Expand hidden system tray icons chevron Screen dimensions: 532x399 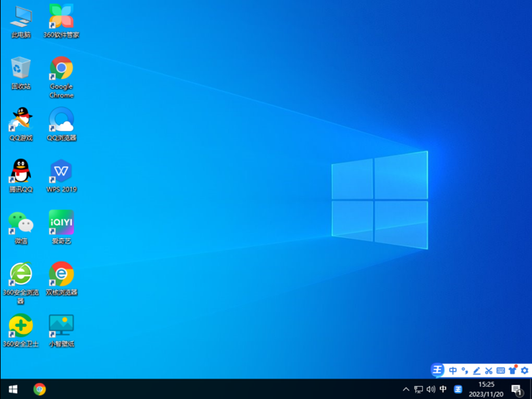tap(406, 389)
